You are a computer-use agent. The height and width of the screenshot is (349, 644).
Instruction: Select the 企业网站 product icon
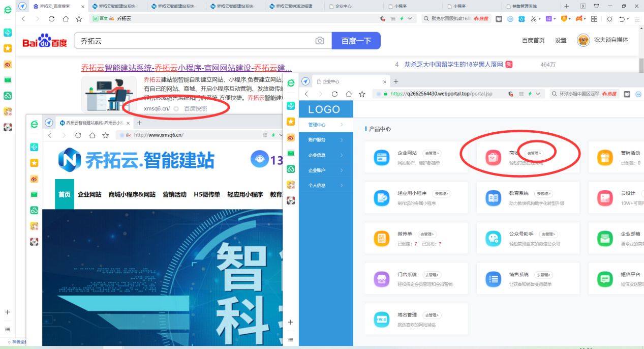point(382,158)
